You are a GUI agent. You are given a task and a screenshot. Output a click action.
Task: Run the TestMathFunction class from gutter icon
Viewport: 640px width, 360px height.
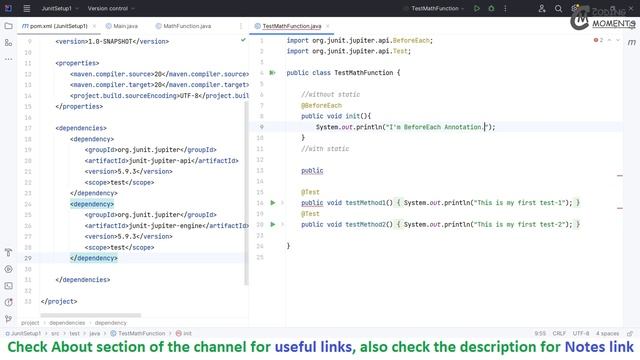tap(273, 73)
